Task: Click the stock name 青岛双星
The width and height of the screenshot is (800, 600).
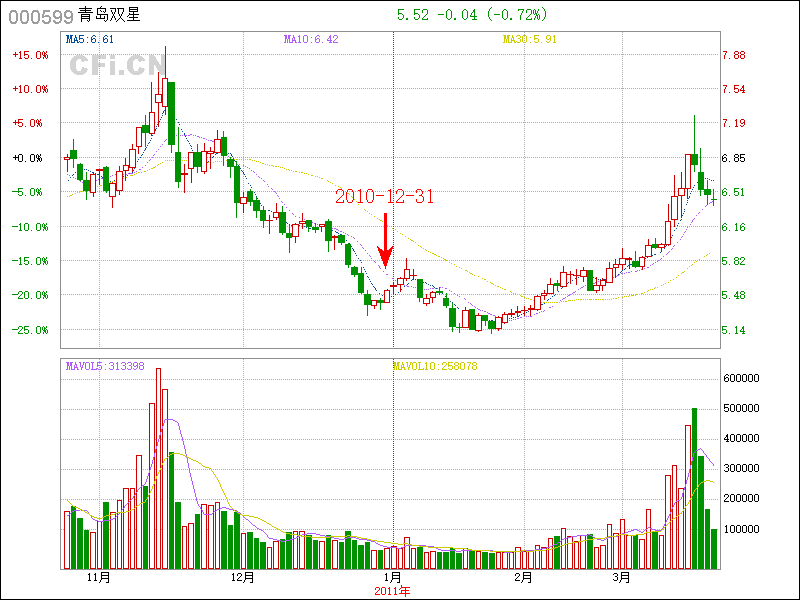Action: tap(109, 15)
